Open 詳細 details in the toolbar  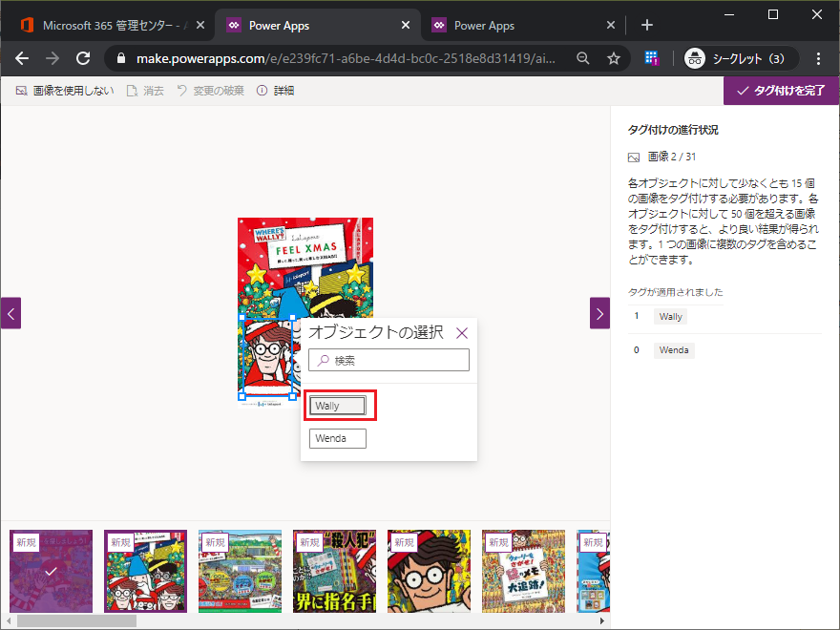(x=275, y=91)
